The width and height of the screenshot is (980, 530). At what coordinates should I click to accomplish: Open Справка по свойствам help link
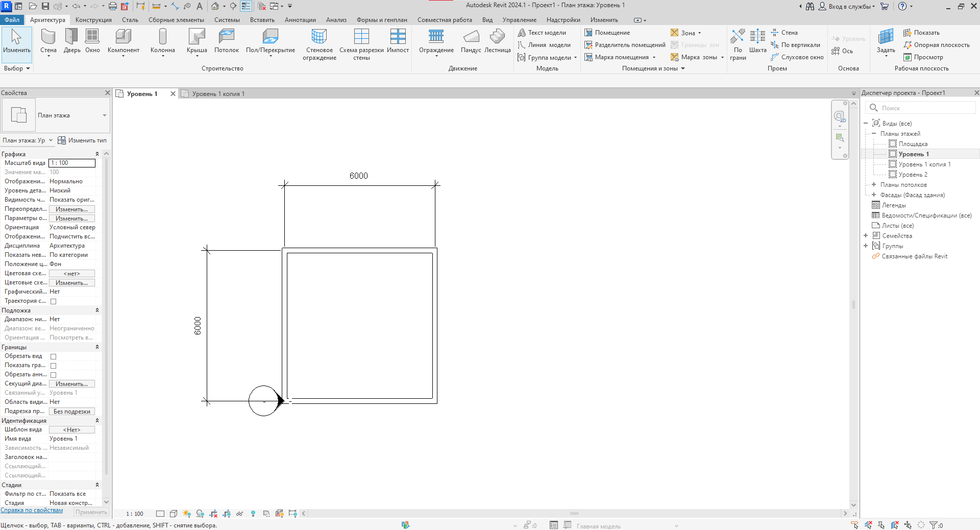pos(32,510)
